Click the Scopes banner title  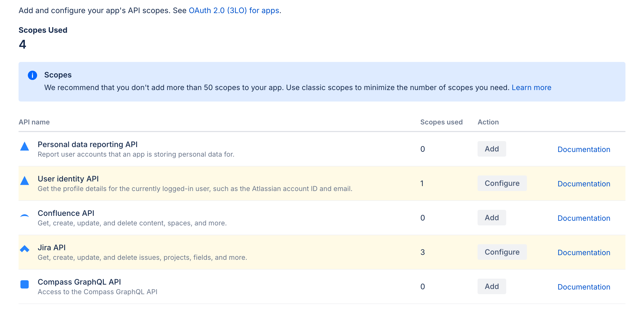pos(58,75)
